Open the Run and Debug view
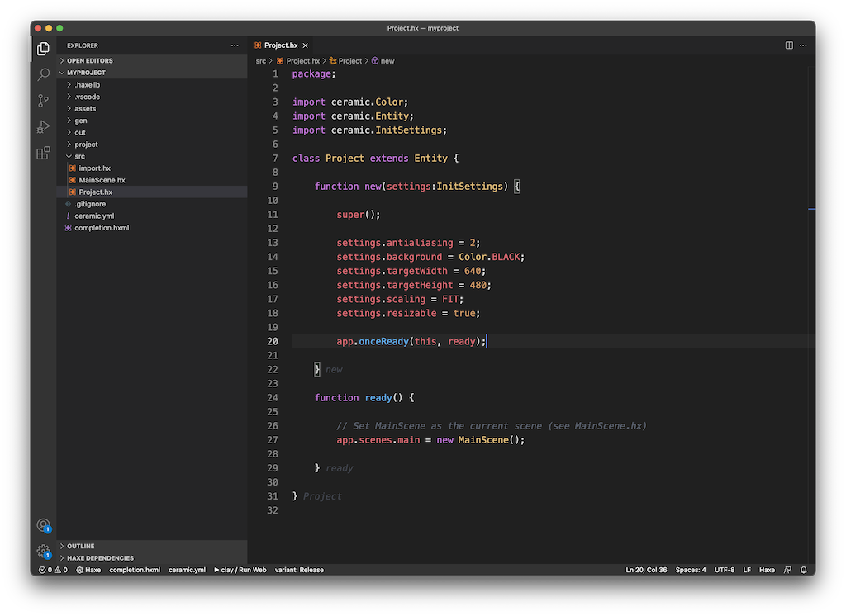The height and width of the screenshot is (616, 846). [43, 127]
